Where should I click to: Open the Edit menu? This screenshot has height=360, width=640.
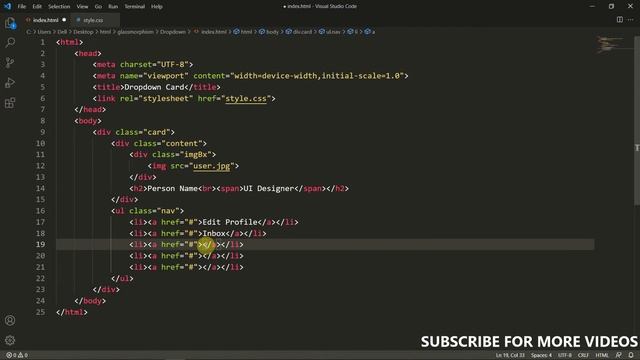pos(37,7)
